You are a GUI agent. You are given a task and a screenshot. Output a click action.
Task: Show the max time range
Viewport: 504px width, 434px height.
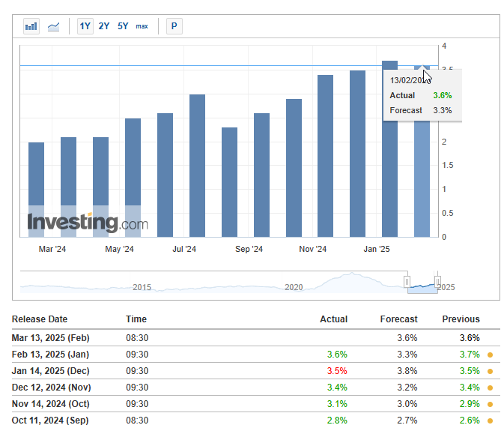tap(142, 26)
